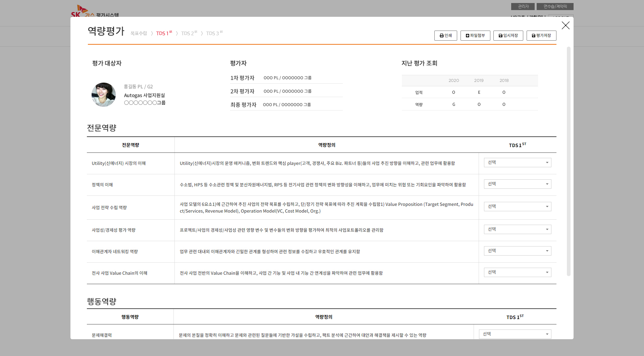Open dropdown for 정책의 이해 rating
Screen dimensions: 644x356
517,184
